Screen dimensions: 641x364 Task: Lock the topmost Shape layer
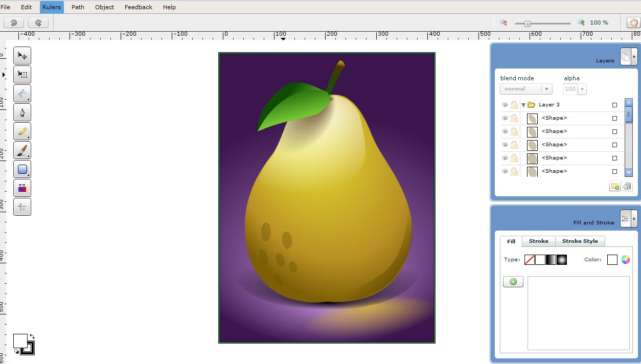coord(513,118)
